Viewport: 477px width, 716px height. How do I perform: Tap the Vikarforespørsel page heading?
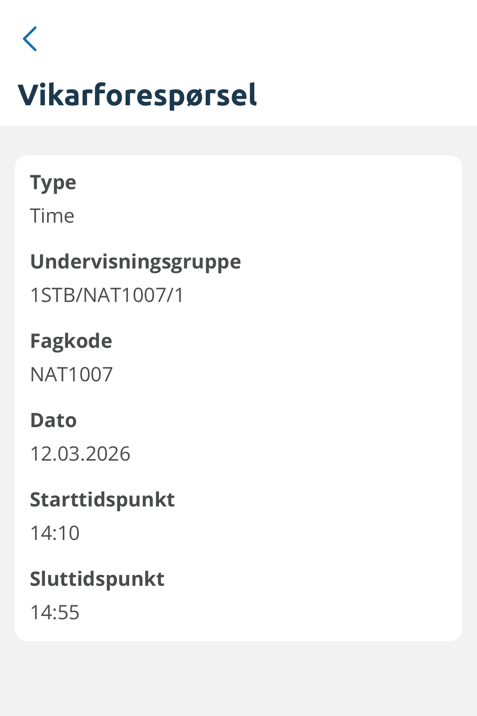[137, 95]
